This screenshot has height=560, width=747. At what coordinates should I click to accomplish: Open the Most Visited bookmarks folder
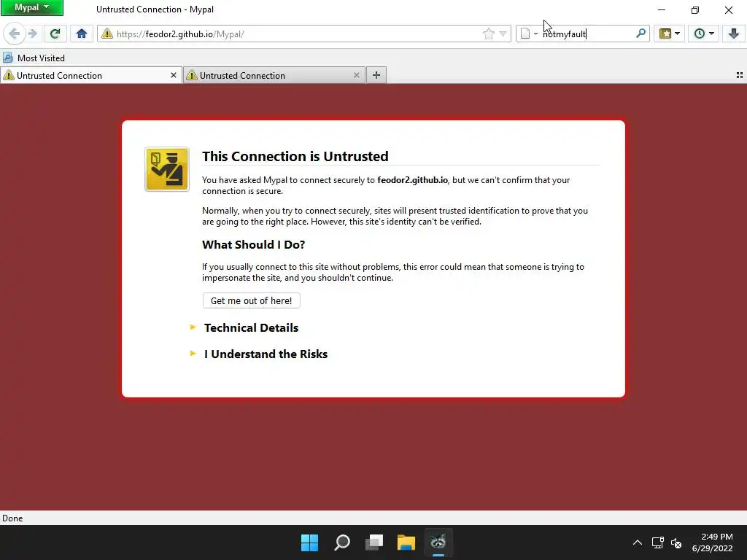tap(34, 58)
